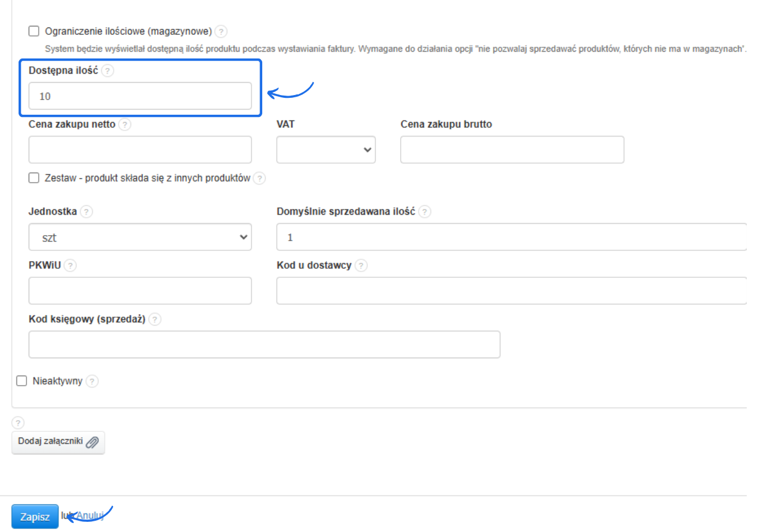The image size is (767, 532).
Task: Click the Anuluj cancel link
Action: (x=90, y=515)
